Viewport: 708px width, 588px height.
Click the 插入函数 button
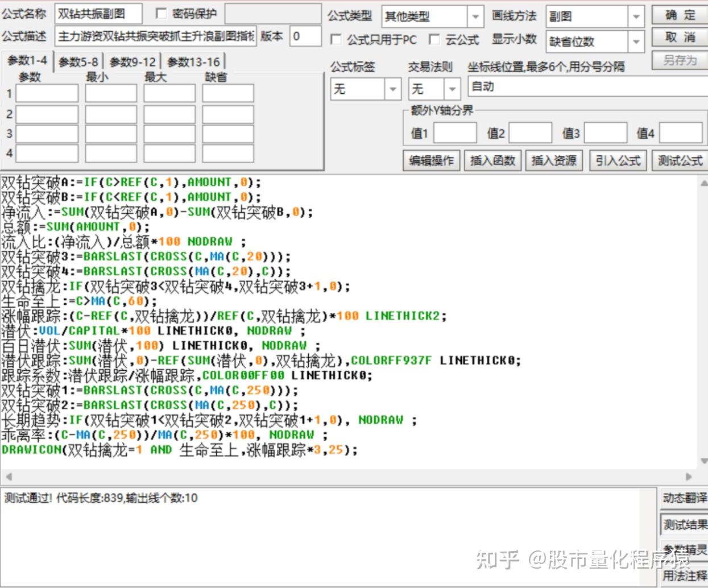tap(493, 161)
